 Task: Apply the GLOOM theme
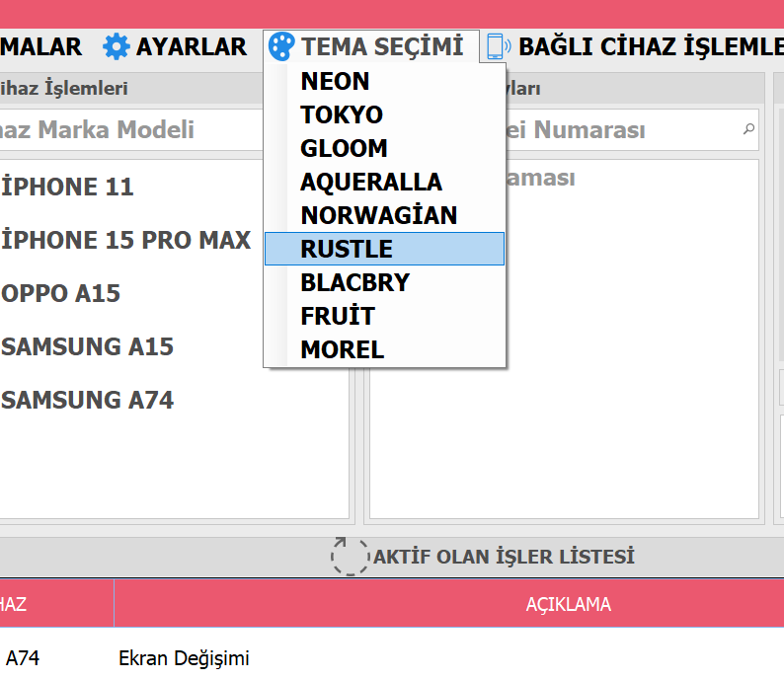click(x=344, y=148)
